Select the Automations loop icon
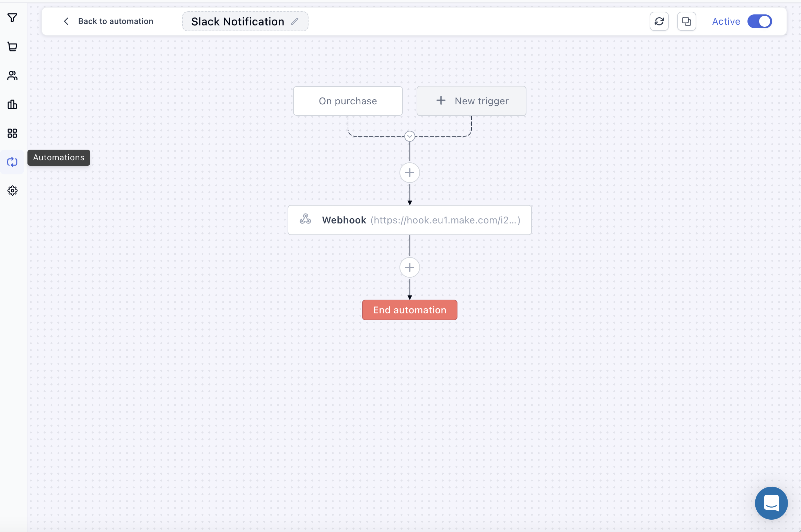The height and width of the screenshot is (532, 801). click(x=12, y=162)
